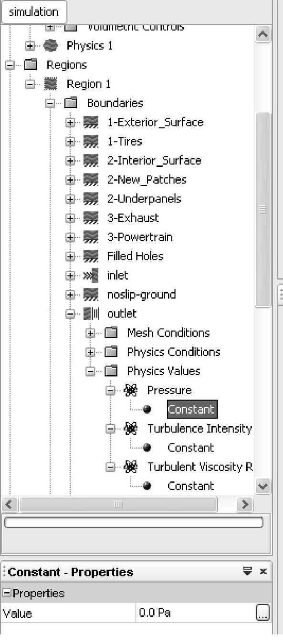Image resolution: width=283 pixels, height=644 pixels.
Task: Click the Physics 1 continuum icon
Action: coord(50,46)
